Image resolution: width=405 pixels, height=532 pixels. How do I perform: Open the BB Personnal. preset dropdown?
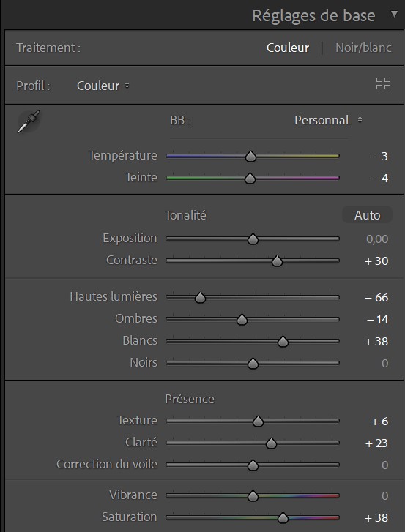(328, 120)
